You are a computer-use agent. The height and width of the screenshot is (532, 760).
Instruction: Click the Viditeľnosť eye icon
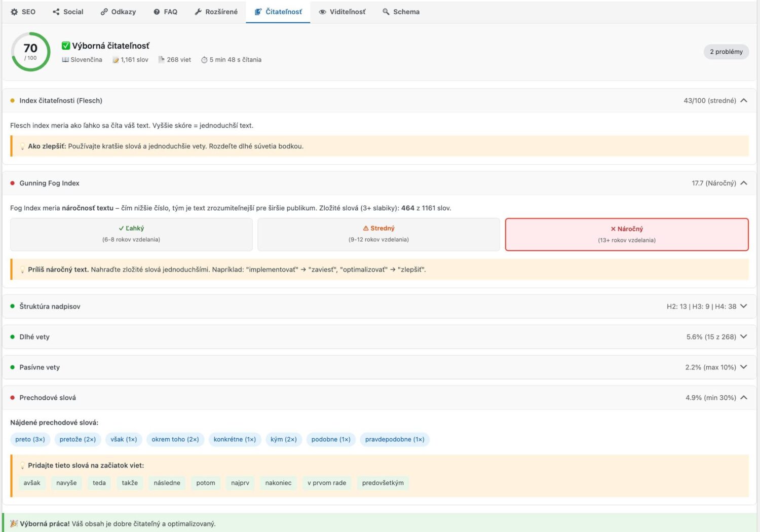pos(322,12)
